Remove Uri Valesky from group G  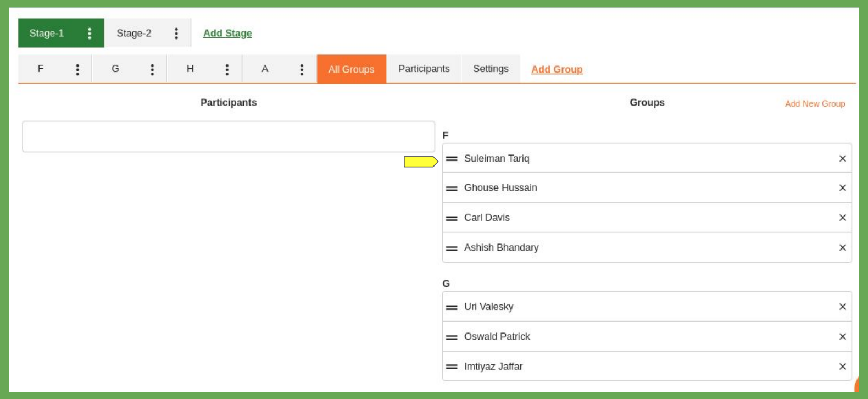(x=842, y=307)
